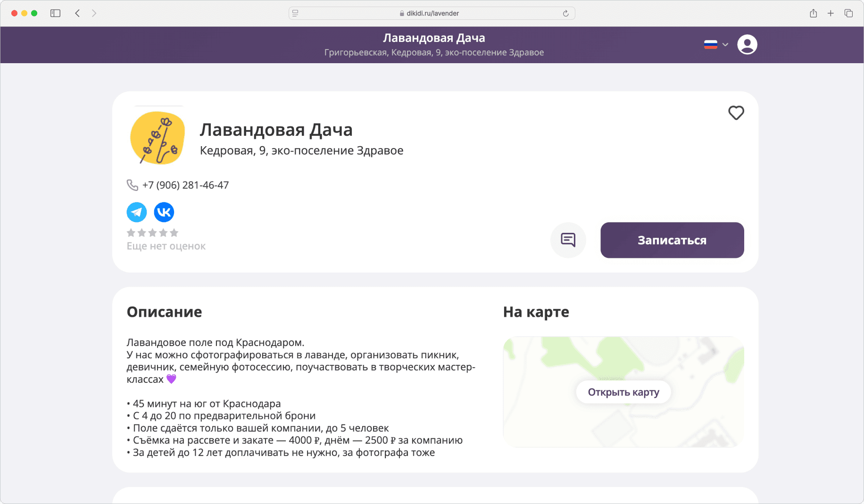The height and width of the screenshot is (504, 864).
Task: Click the Safari Share icon
Action: 813,13
